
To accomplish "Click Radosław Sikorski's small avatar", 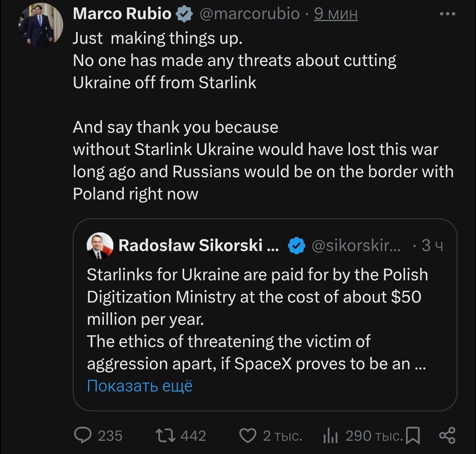I will (x=100, y=246).
